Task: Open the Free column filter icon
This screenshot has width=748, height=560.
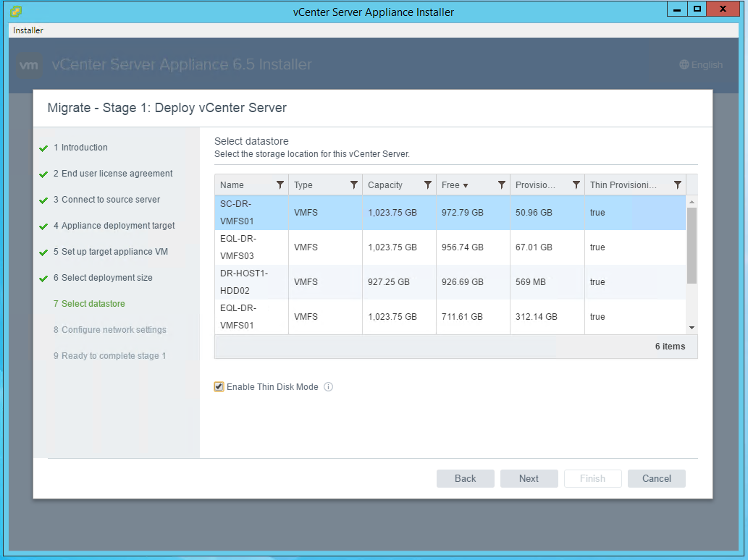Action: (x=502, y=185)
